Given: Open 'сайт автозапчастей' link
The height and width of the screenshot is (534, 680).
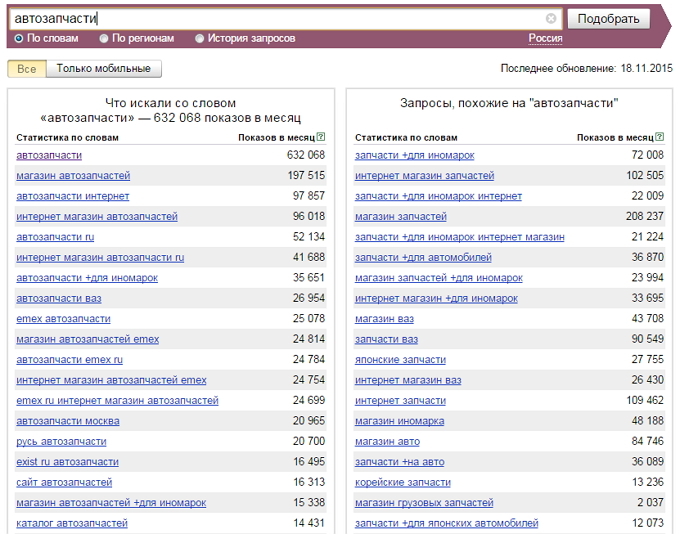Looking at the screenshot, I should click(x=64, y=482).
